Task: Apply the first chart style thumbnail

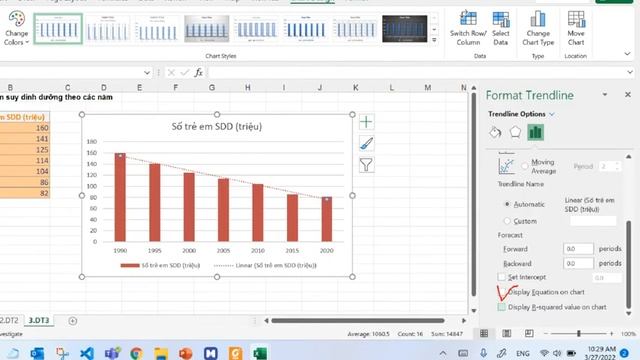Action: coord(58,29)
